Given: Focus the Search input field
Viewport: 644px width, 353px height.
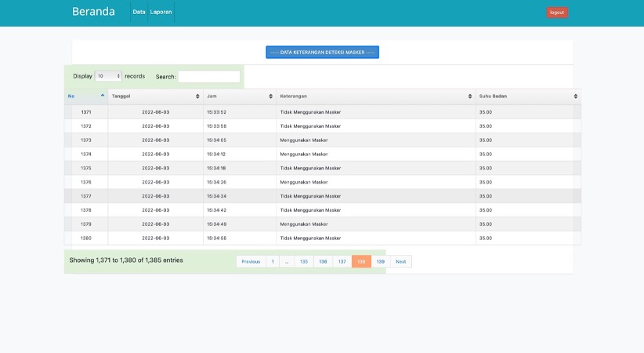Looking at the screenshot, I should tap(209, 77).
